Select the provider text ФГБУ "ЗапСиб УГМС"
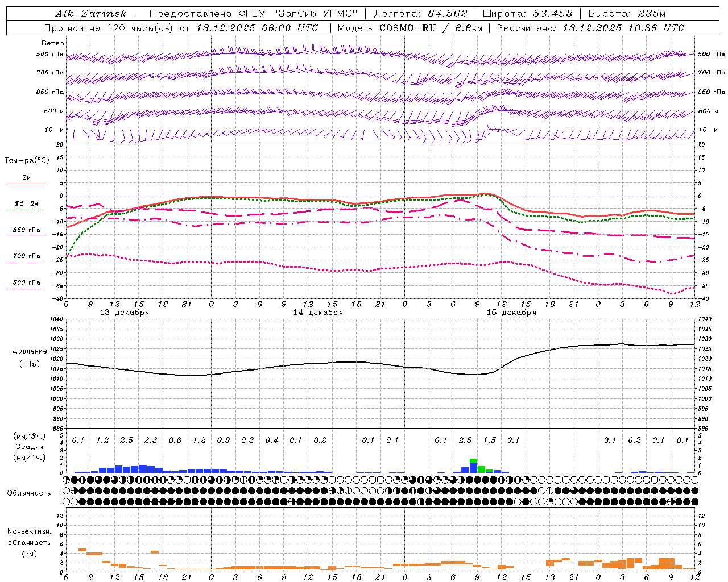Screen dimensions: 728x582 (x=299, y=14)
